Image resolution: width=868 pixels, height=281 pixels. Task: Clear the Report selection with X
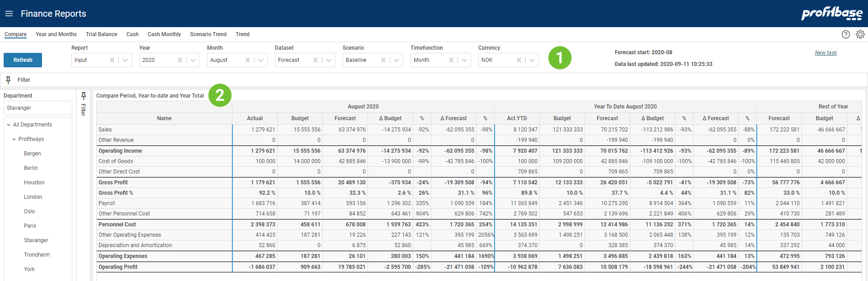point(112,60)
